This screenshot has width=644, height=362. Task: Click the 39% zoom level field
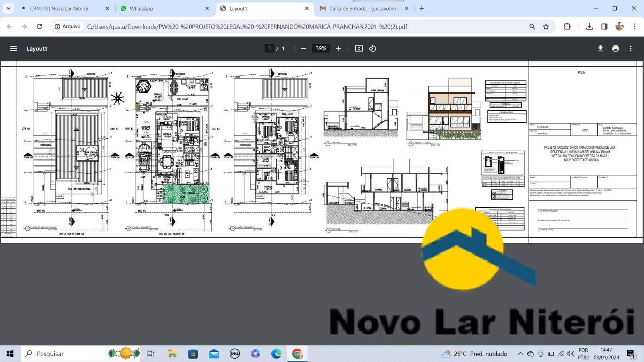click(x=321, y=48)
